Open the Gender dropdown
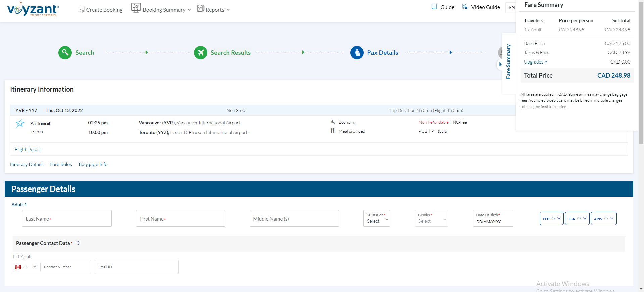 [x=431, y=219]
